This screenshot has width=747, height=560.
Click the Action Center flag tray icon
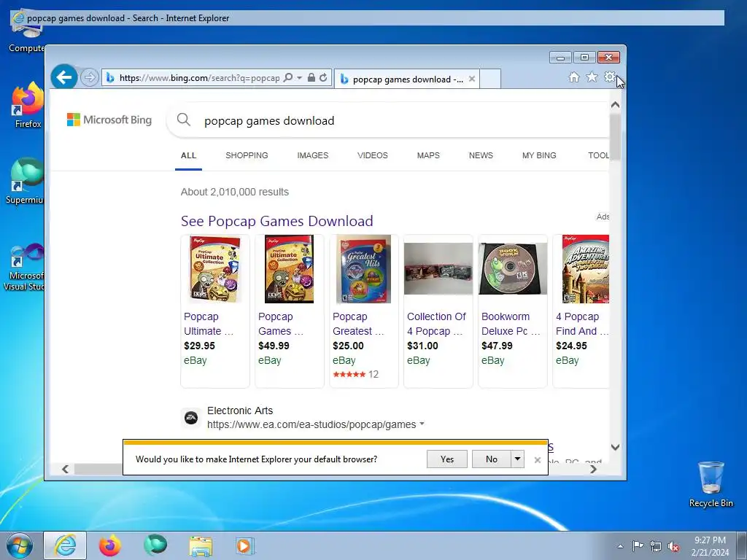coord(638,546)
